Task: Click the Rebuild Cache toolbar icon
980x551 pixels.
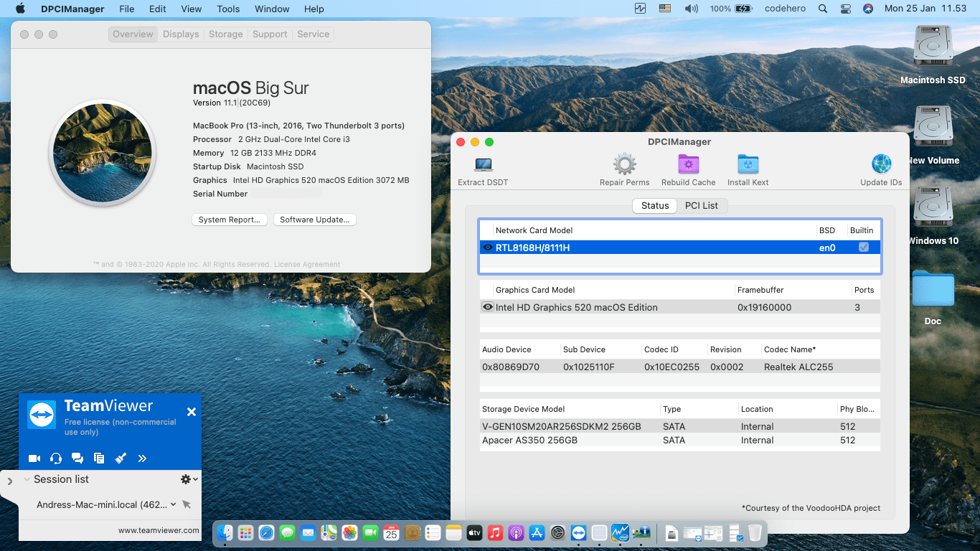Action: (688, 164)
